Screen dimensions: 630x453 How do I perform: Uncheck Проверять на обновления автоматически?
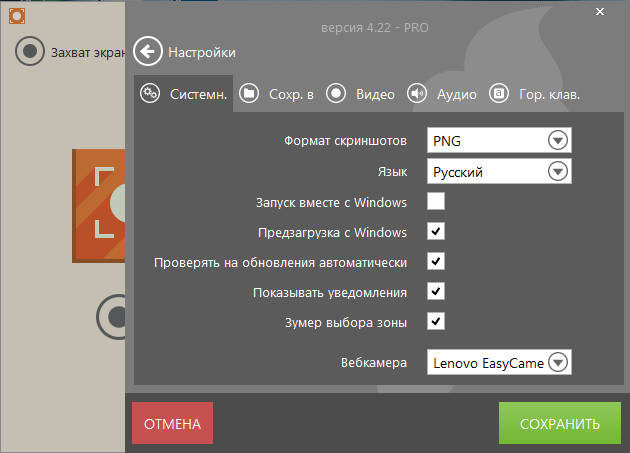click(436, 261)
